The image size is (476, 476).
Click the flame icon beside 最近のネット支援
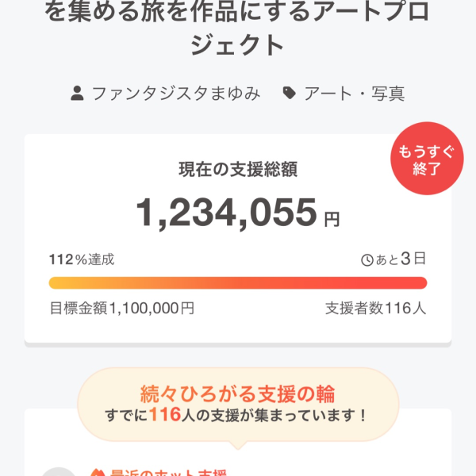(98, 471)
